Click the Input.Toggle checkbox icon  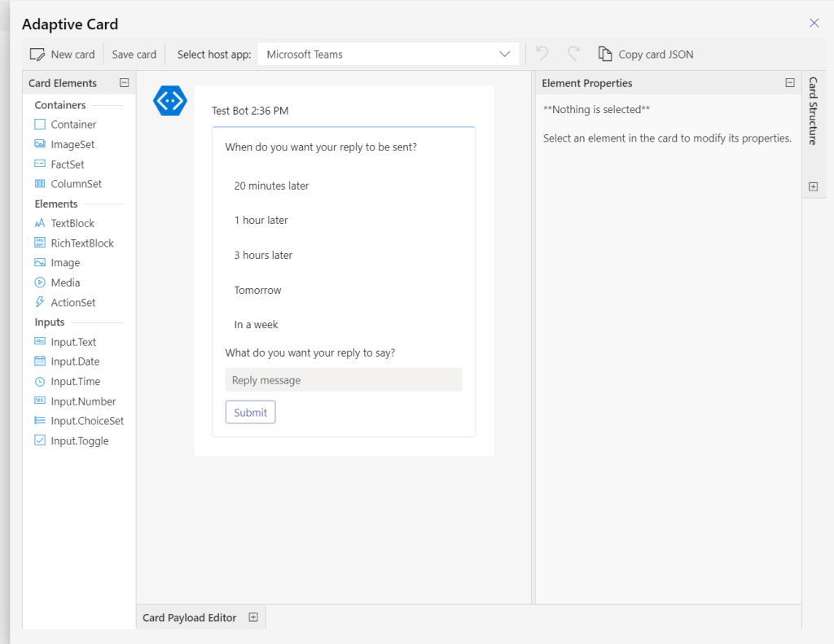pos(40,440)
